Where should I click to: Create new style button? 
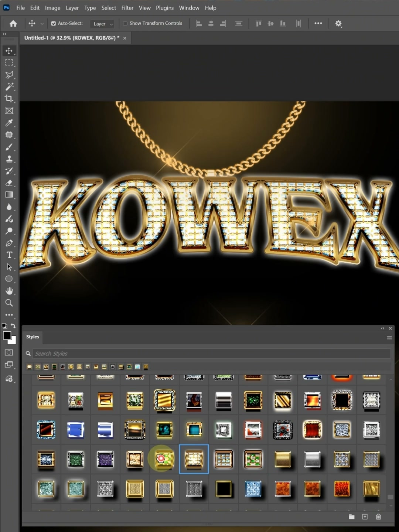pyautogui.click(x=365, y=517)
